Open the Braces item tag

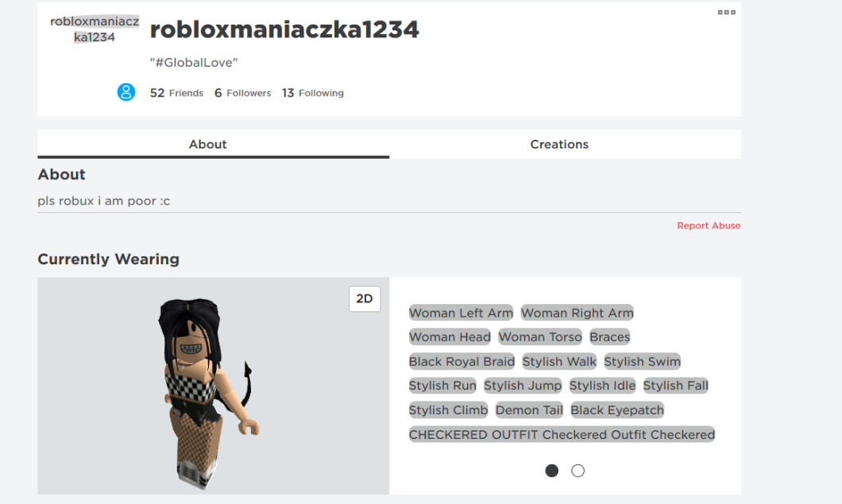(609, 337)
